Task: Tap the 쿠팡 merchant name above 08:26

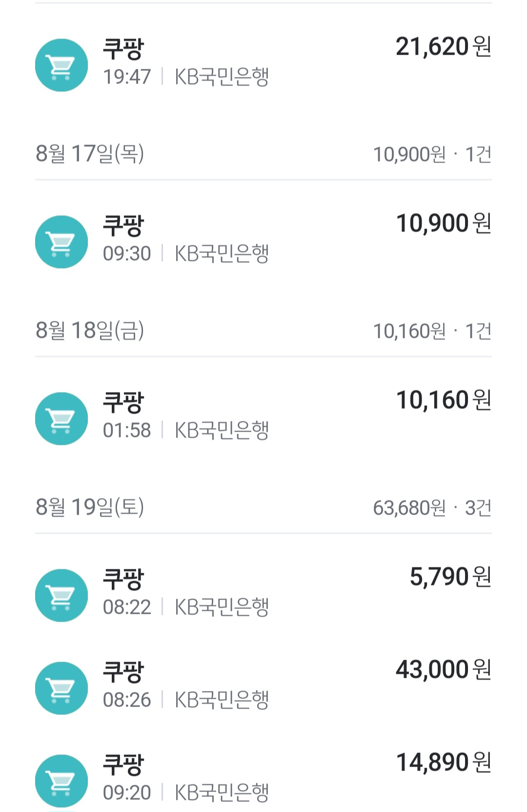Action: point(123,672)
